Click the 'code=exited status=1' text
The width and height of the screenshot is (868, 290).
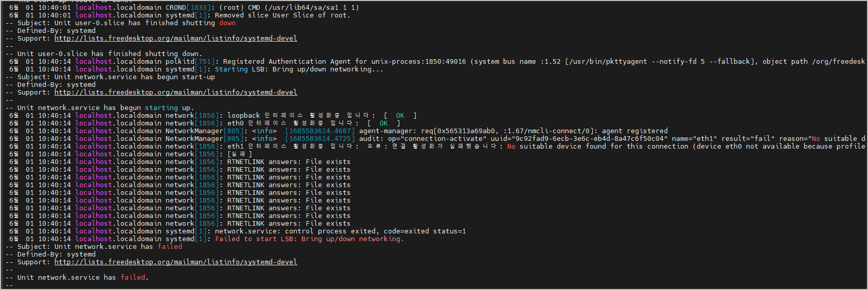tap(424, 231)
